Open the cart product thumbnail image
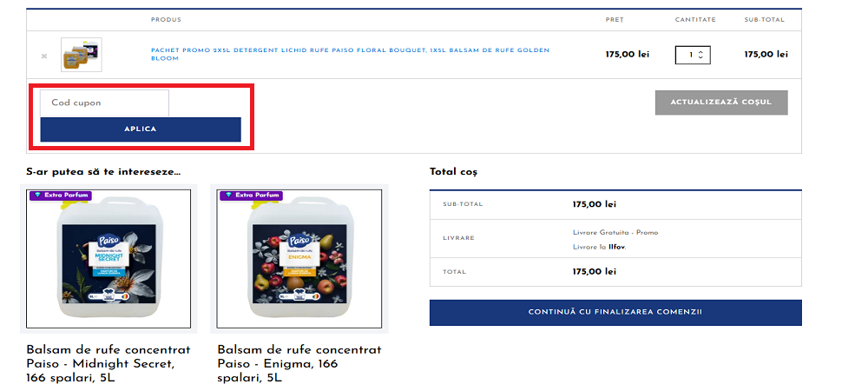Screen dimensions: 868x391 click(82, 55)
